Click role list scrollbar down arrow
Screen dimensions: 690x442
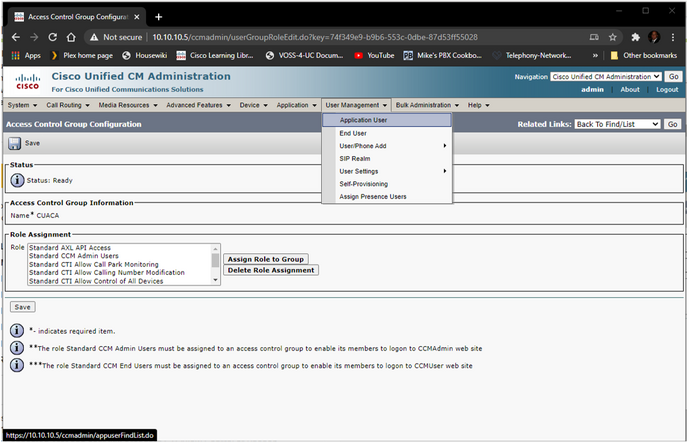pos(216,280)
